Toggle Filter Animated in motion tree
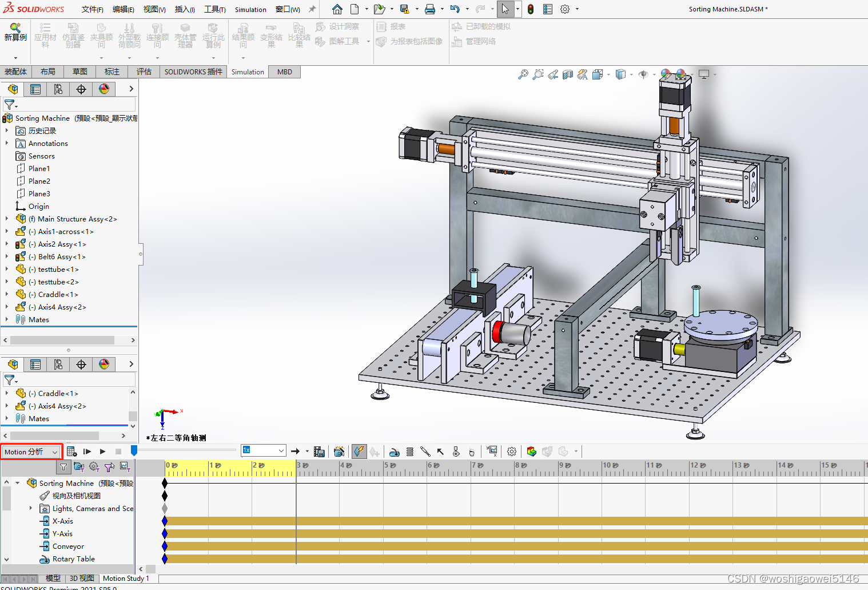The height and width of the screenshot is (590, 868). click(x=79, y=467)
